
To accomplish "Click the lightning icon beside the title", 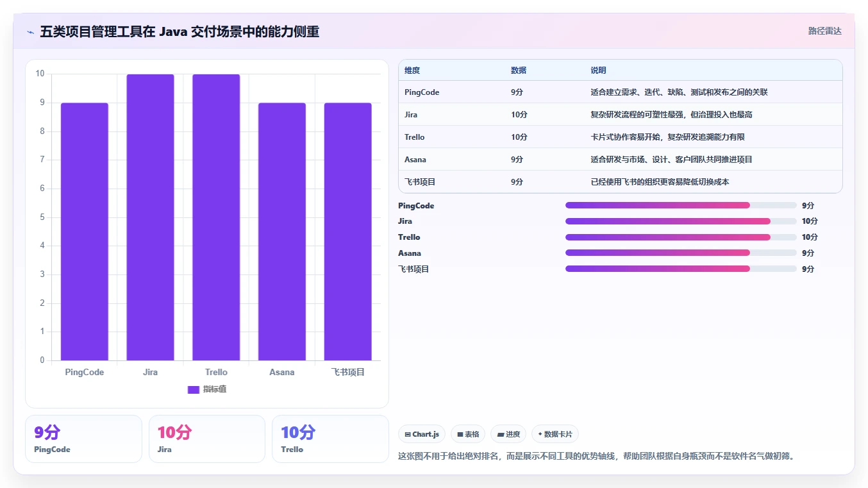I will coord(30,31).
